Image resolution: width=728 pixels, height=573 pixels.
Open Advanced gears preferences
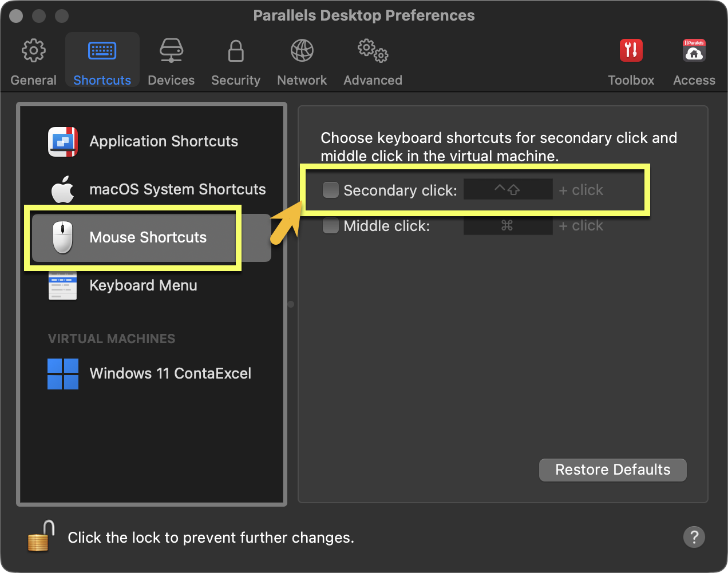(373, 51)
